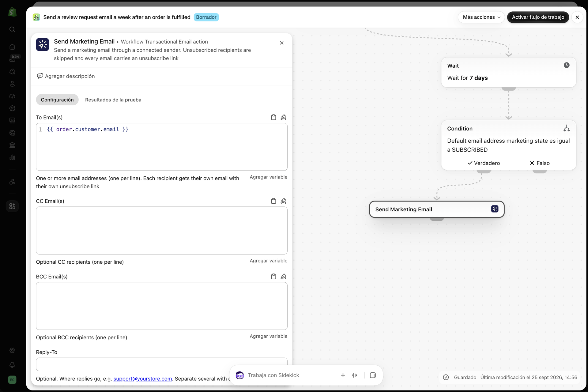Click Agregar variable under To Email(s)
Screen dimensions: 588x392
click(268, 177)
